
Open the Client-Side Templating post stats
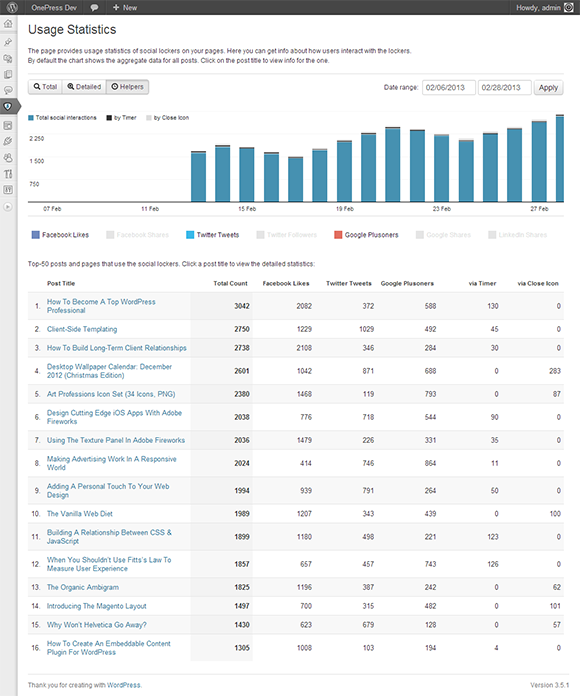[82, 329]
